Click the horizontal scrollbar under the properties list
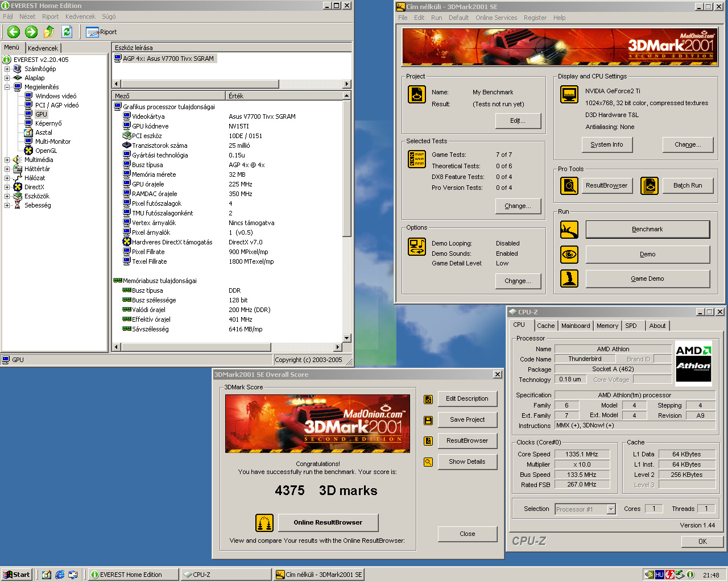This screenshot has width=728, height=582. pyautogui.click(x=227, y=347)
